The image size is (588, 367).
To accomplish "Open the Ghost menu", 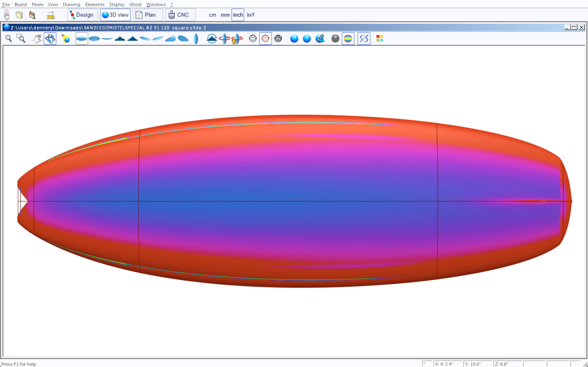I will tap(135, 4).
